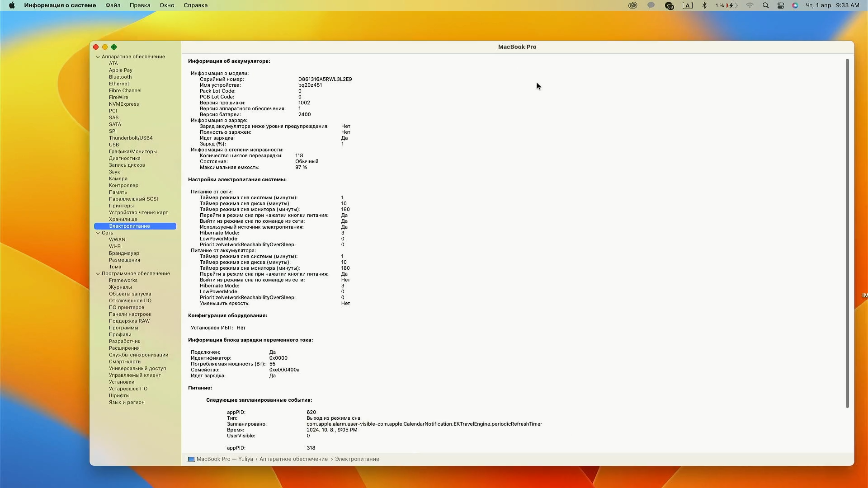Select Тома in the sidebar
Image resolution: width=868 pixels, height=488 pixels.
coord(115,267)
